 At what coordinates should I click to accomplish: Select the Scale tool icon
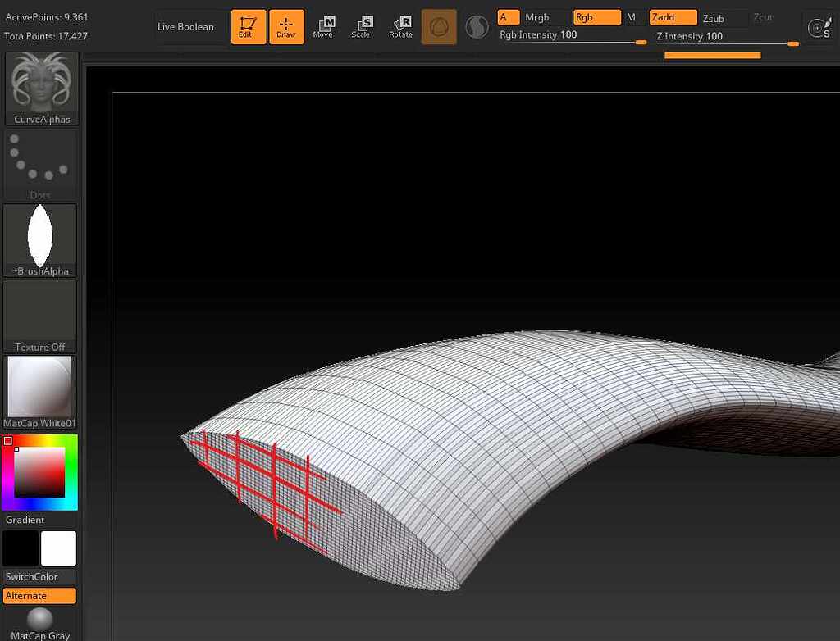tap(362, 26)
